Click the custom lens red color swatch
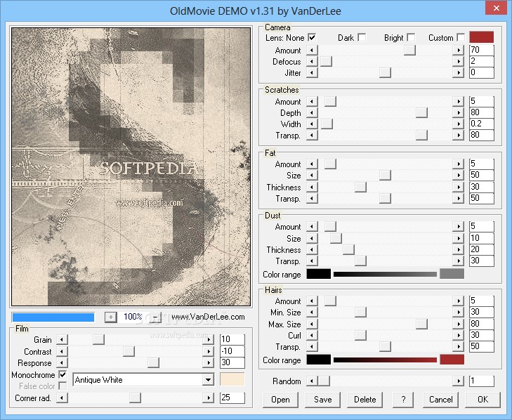Image resolution: width=512 pixels, height=420 pixels. click(481, 37)
